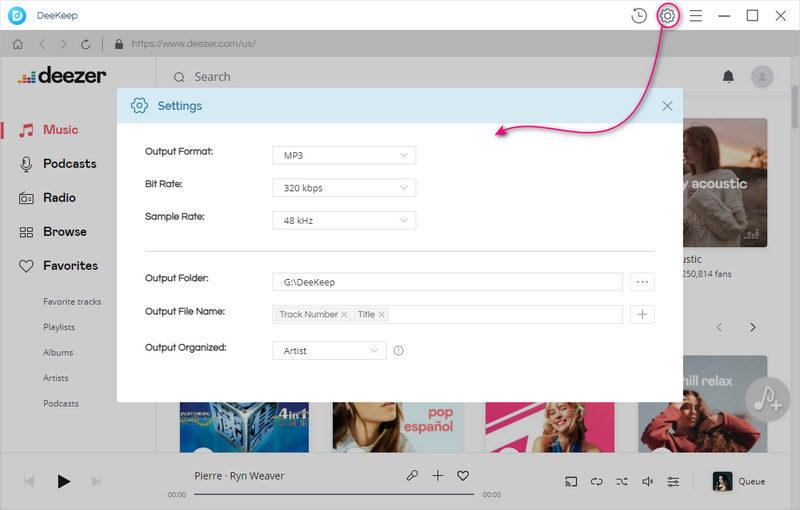This screenshot has height=510, width=800.
Task: Click Pierre · Ryn Weaver track title
Action: click(x=239, y=476)
